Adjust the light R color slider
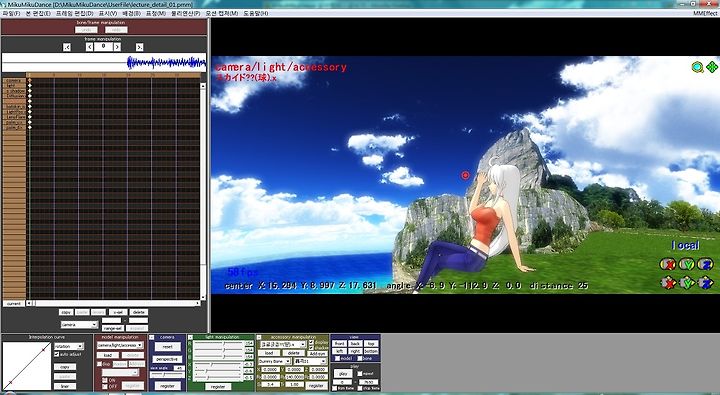This screenshot has width=720, height=395. pyautogui.click(x=219, y=344)
